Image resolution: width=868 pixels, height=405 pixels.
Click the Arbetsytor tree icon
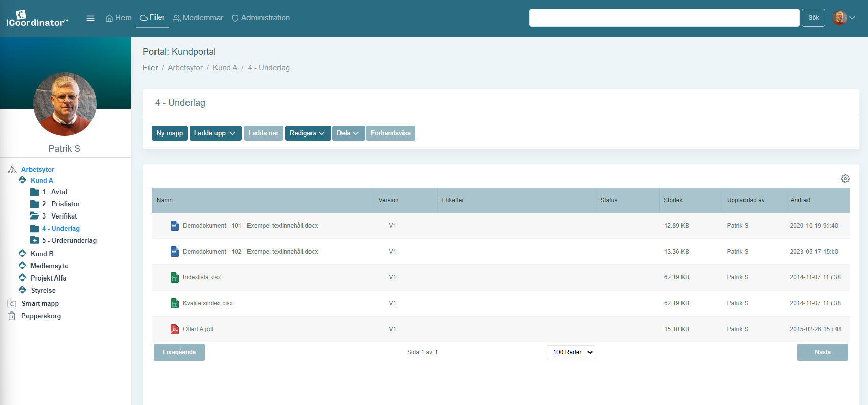[12, 169]
